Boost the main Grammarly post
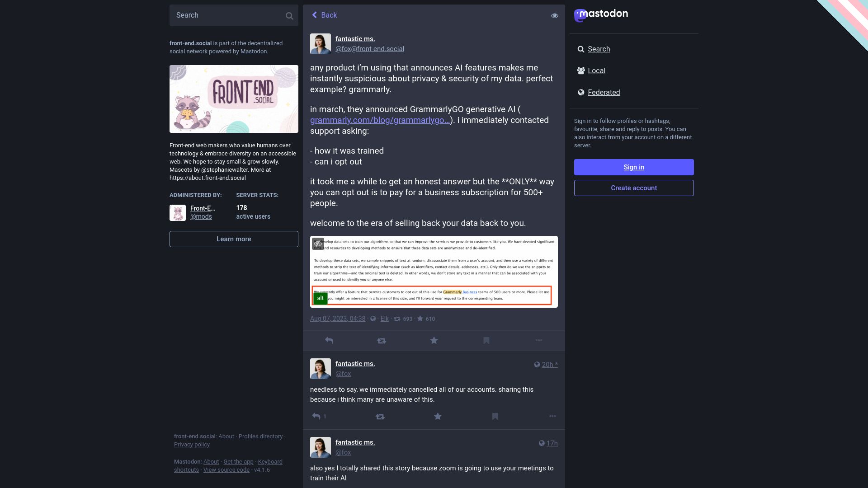868x488 pixels. point(382,341)
